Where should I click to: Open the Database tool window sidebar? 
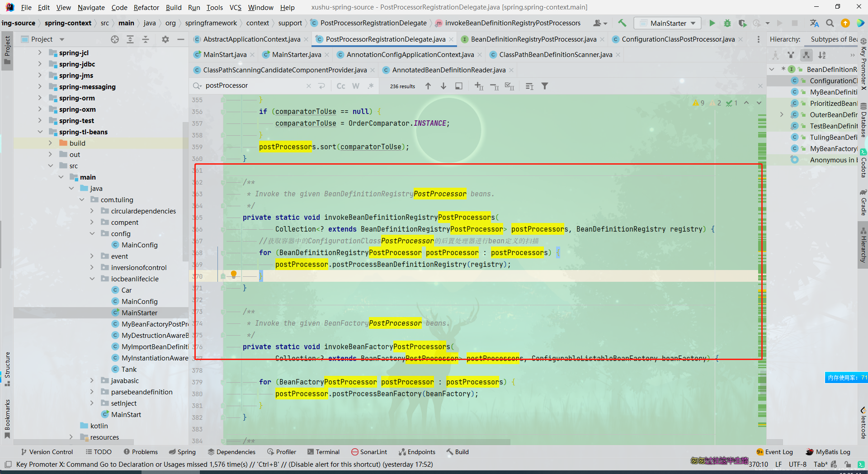(x=863, y=120)
